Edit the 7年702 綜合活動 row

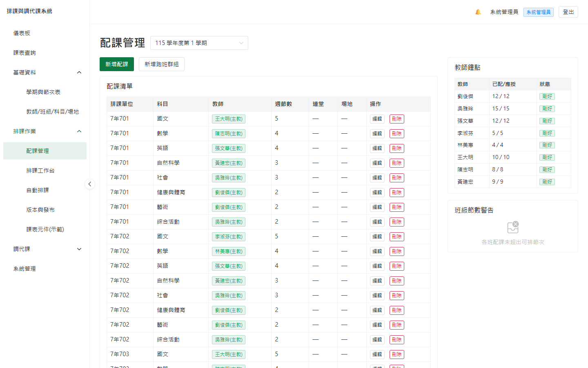tap(377, 340)
